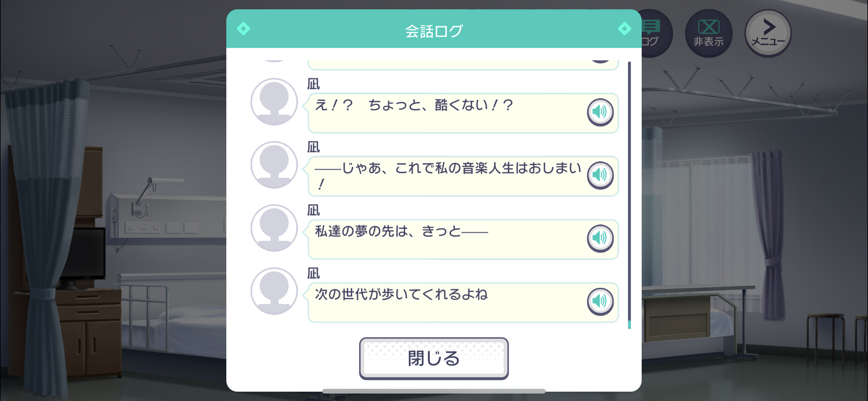This screenshot has width=868, height=401.
Task: Select avatar beside じゃあ、これで line
Action: (x=274, y=165)
